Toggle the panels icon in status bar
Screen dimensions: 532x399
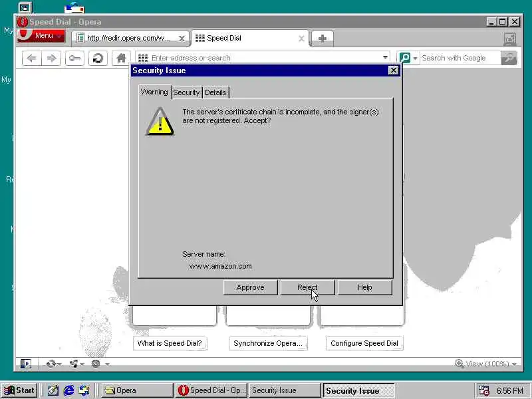pos(26,364)
